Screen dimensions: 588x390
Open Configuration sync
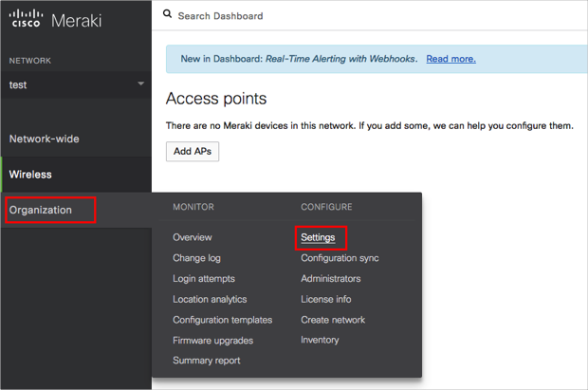coord(340,258)
